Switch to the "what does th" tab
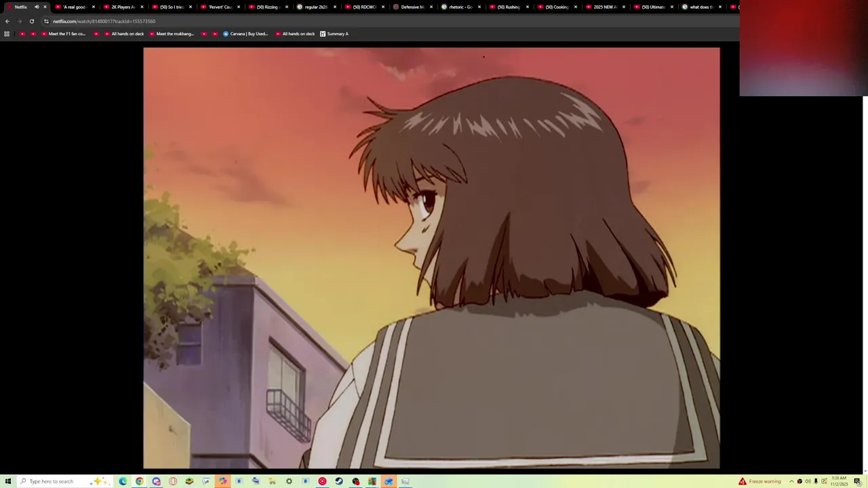This screenshot has height=488, width=868. coord(701,7)
